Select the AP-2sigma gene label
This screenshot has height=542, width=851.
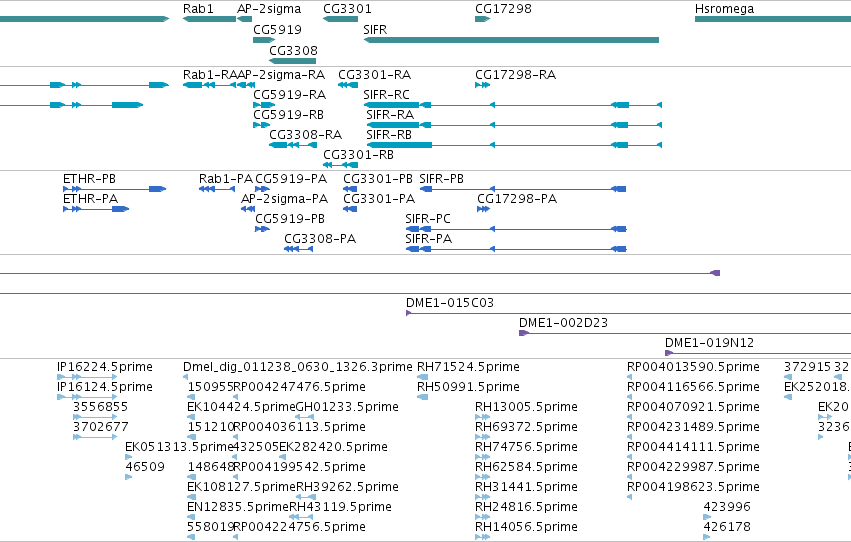coord(269,9)
